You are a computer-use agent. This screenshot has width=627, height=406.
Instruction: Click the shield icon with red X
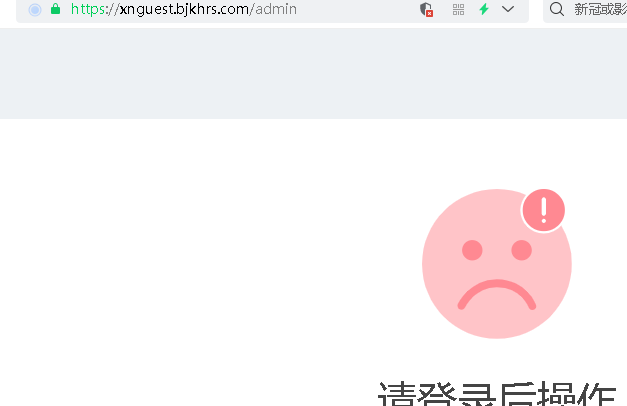click(x=426, y=9)
